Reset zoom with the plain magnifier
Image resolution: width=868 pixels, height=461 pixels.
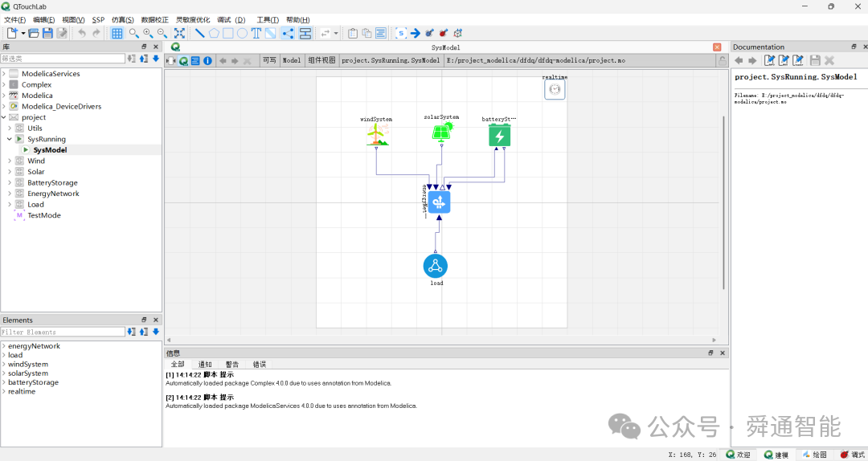pos(133,33)
